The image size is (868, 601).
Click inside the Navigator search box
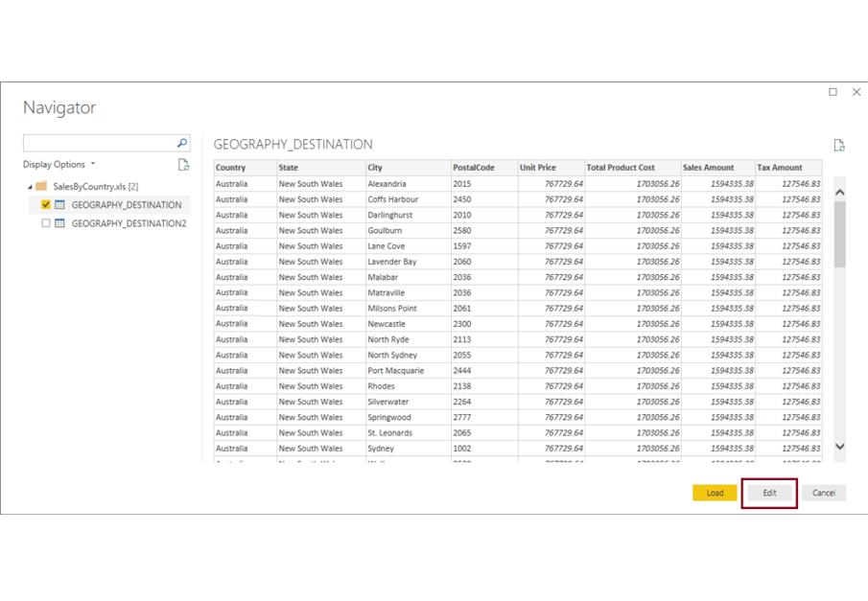click(x=98, y=144)
